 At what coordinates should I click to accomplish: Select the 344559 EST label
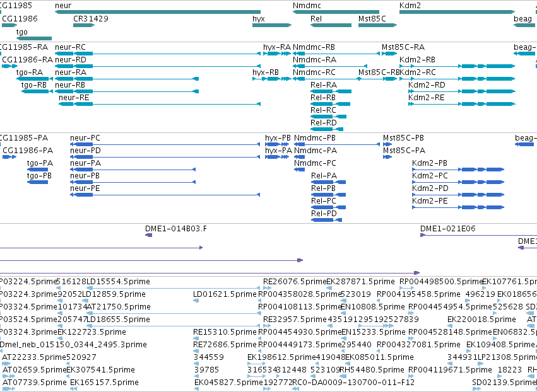[209, 357]
